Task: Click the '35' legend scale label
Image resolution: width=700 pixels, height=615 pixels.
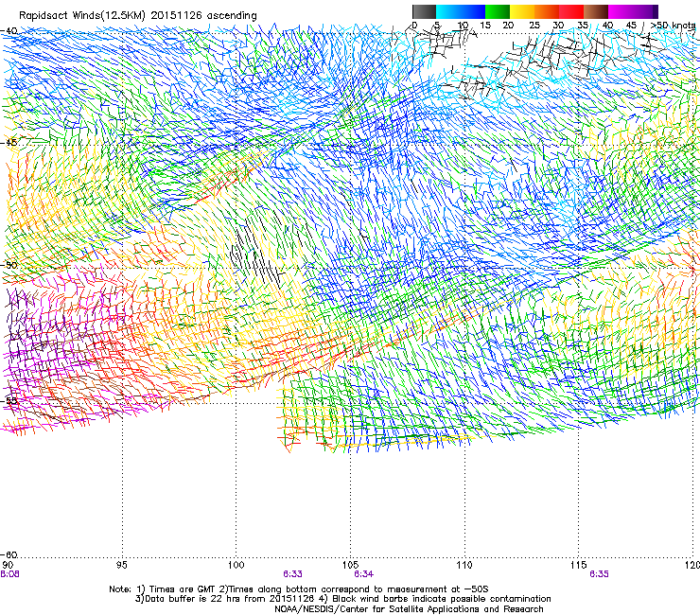Action: point(583,26)
